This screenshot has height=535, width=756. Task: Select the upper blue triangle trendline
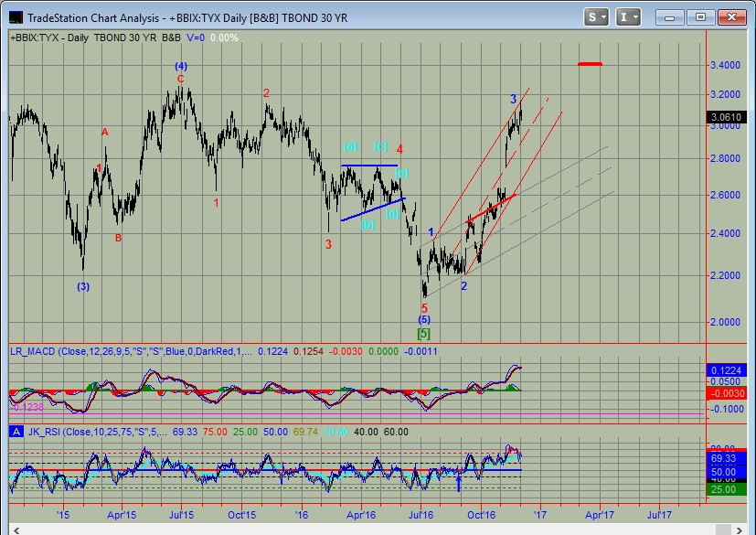[x=369, y=166]
